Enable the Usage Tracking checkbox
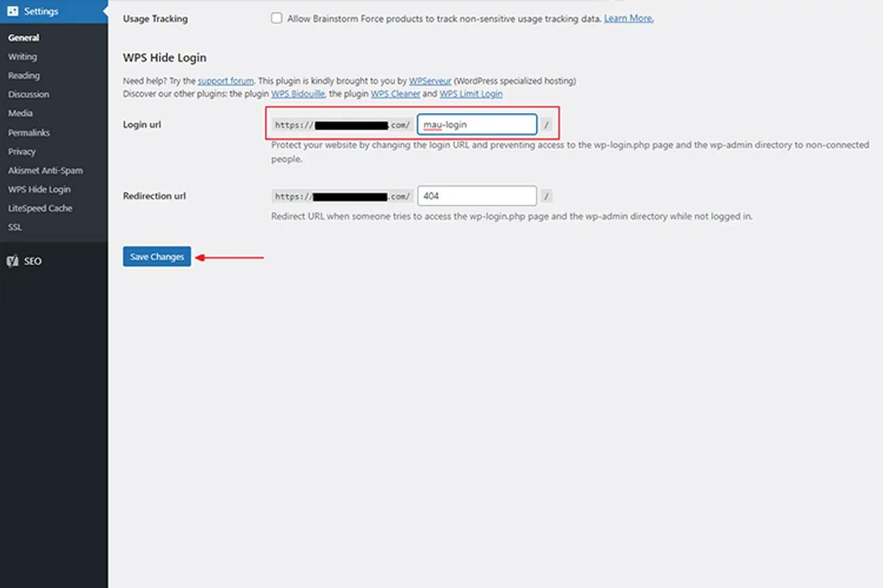 [277, 19]
